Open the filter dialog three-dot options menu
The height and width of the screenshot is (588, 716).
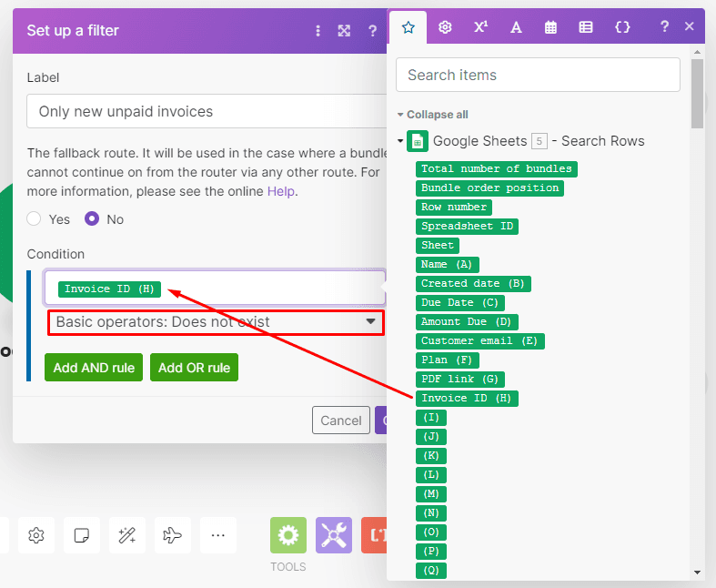coord(318,31)
